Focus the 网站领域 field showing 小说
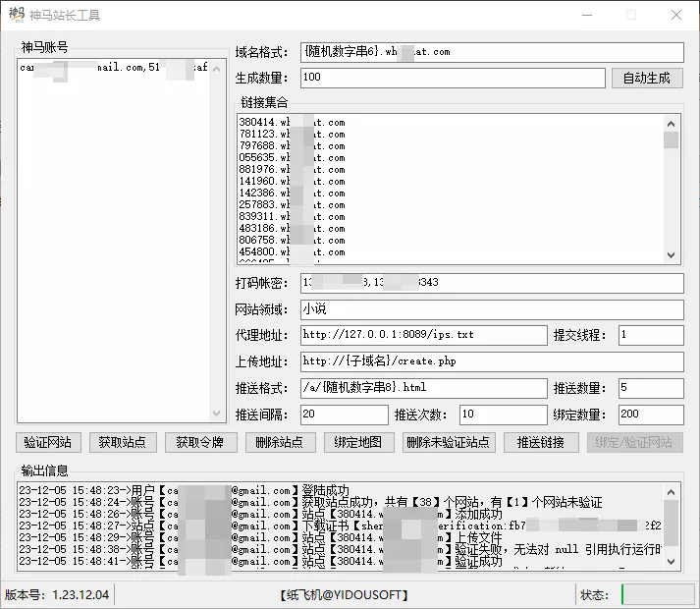 pos(492,309)
